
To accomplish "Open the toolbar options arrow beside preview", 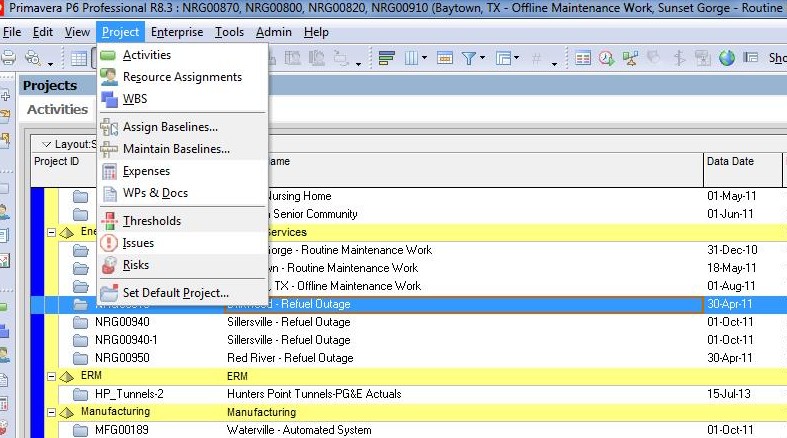I will (50, 64).
